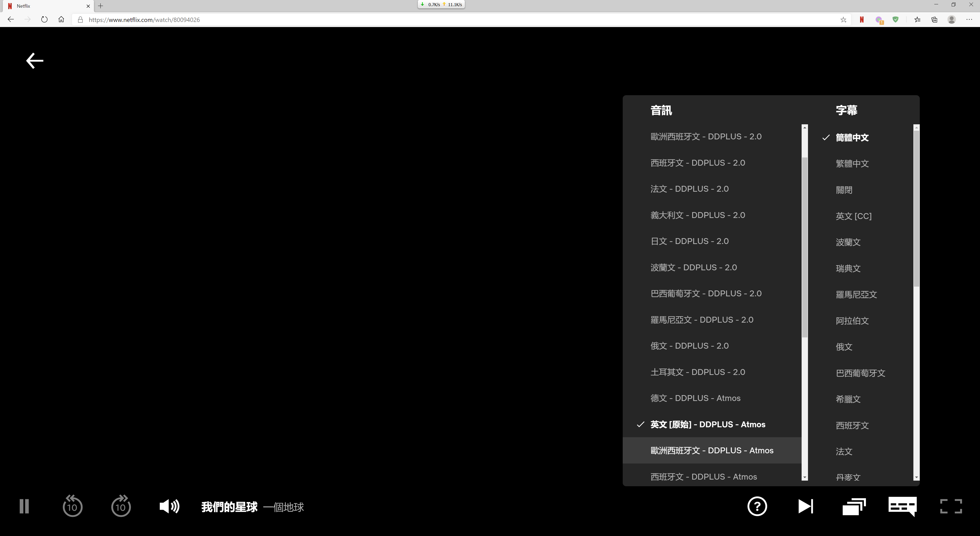The height and width of the screenshot is (536, 980).
Task: Click the player back arrow
Action: pyautogui.click(x=35, y=60)
